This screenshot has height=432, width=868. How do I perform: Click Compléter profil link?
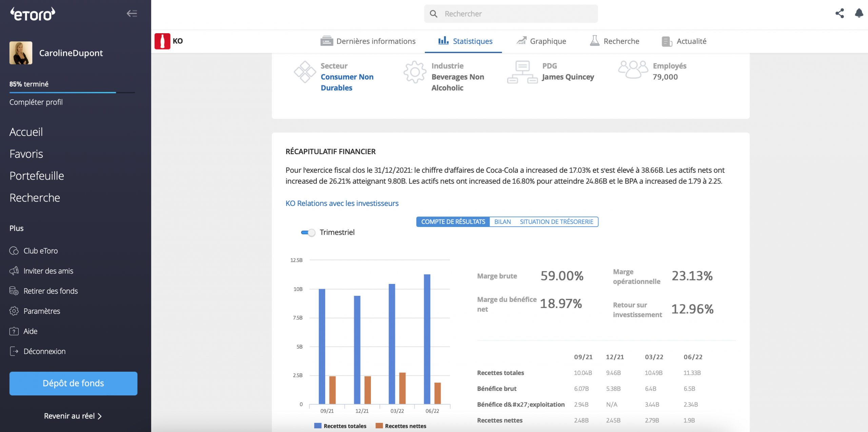click(x=36, y=102)
